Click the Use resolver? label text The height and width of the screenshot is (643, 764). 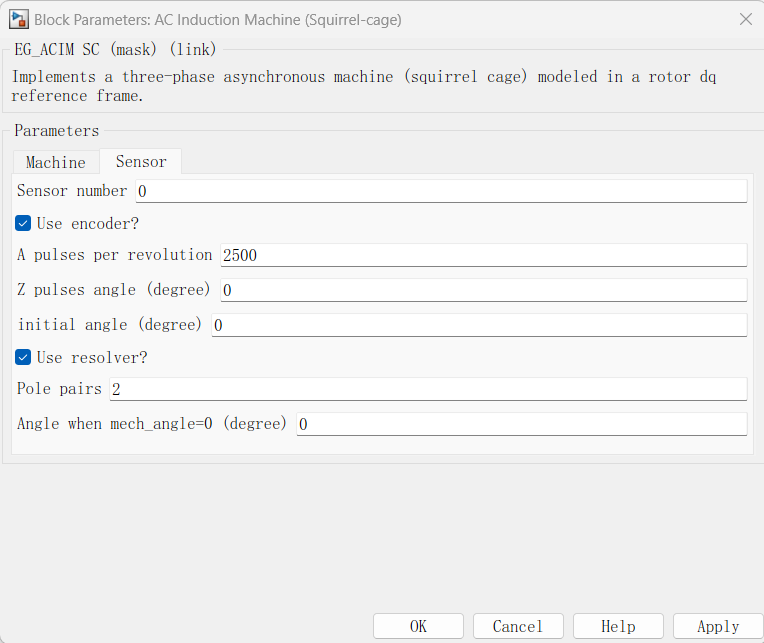(92, 358)
